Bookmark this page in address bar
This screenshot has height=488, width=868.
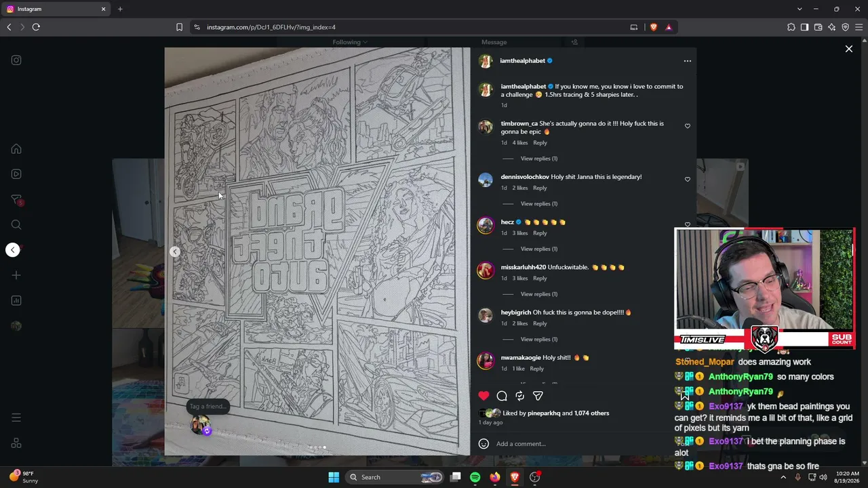click(179, 27)
